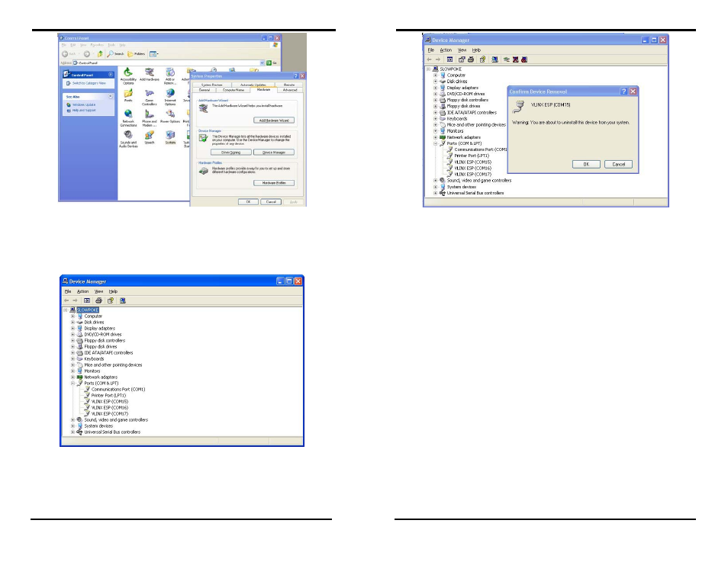
Task: Open the Control Panel address bar dropdown
Action: [x=262, y=63]
